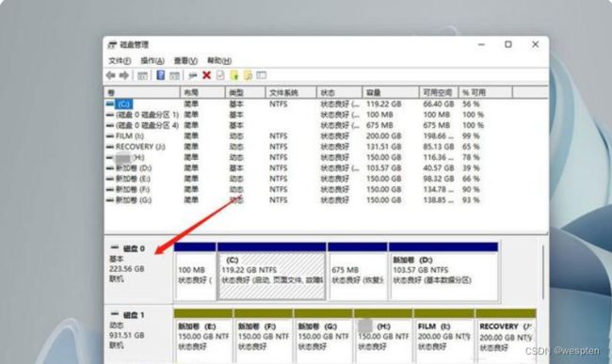
Task: Click the 131.51 GB capacity of RECOVERY (J:)
Action: click(x=383, y=147)
